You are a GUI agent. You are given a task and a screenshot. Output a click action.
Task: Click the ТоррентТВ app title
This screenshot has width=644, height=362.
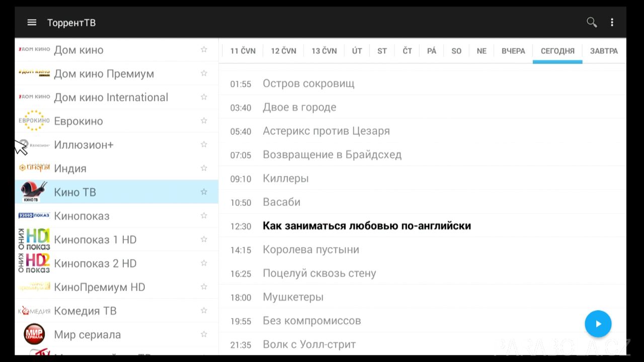(x=71, y=23)
